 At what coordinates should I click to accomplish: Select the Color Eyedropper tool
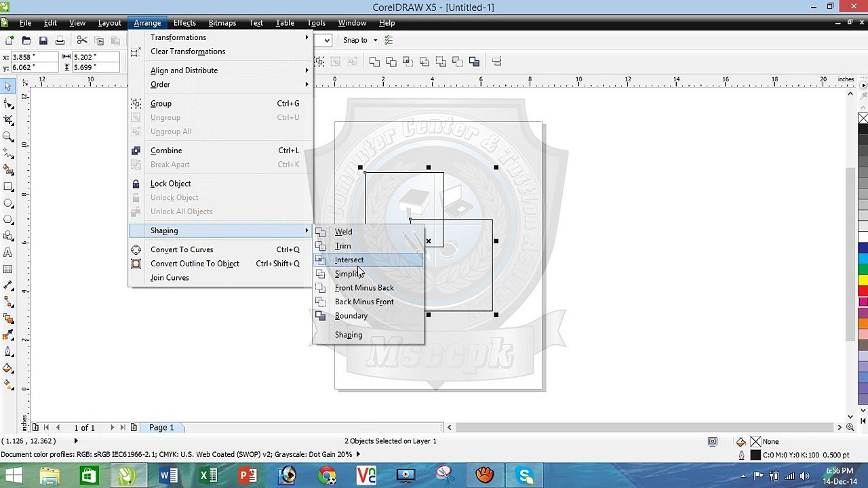8,336
